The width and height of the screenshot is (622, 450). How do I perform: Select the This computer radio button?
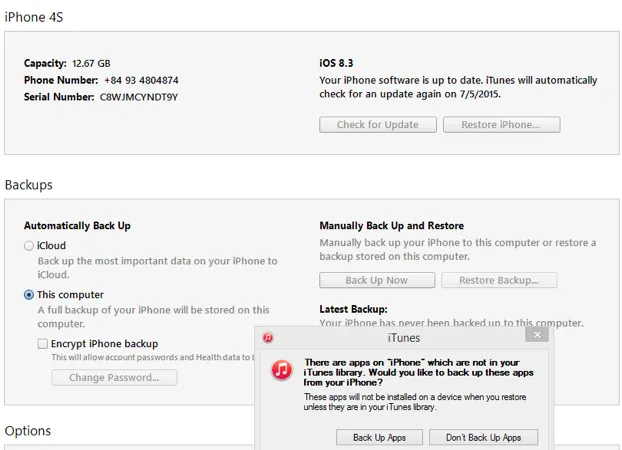(29, 295)
